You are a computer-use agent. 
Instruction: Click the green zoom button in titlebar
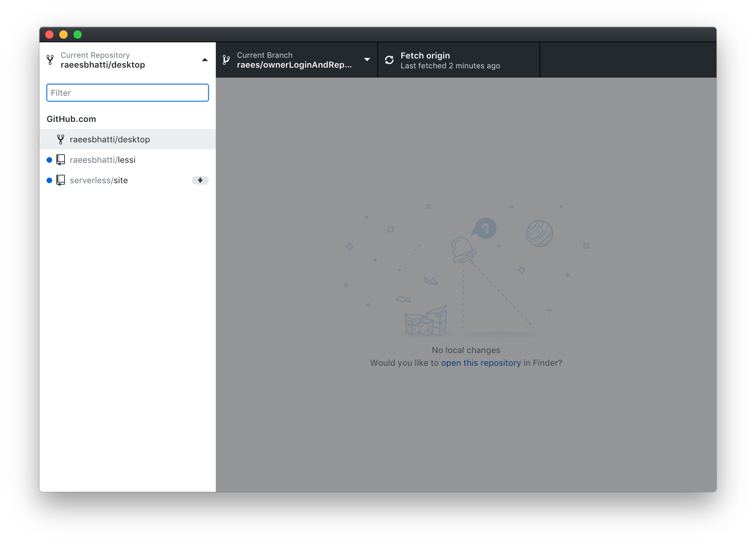point(78,34)
